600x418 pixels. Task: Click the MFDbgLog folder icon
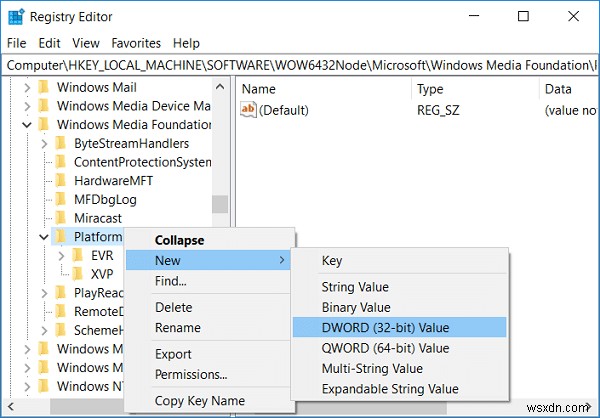[60, 199]
